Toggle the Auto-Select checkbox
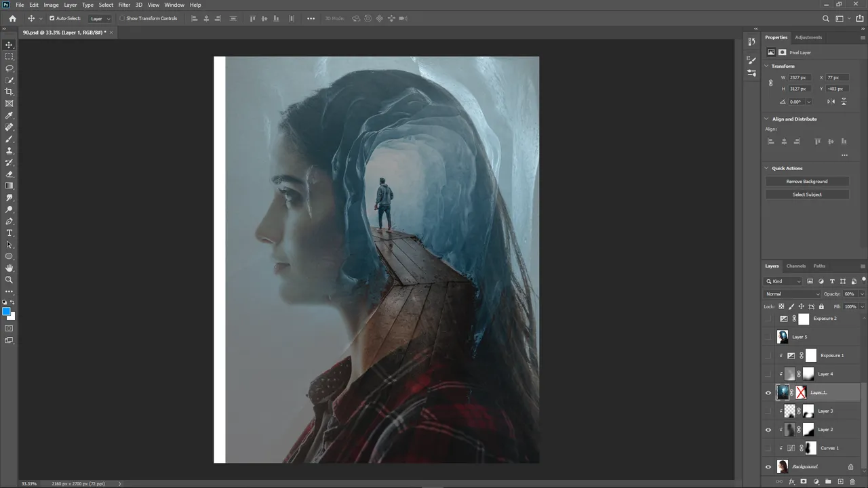The height and width of the screenshot is (488, 868). coord(52,18)
